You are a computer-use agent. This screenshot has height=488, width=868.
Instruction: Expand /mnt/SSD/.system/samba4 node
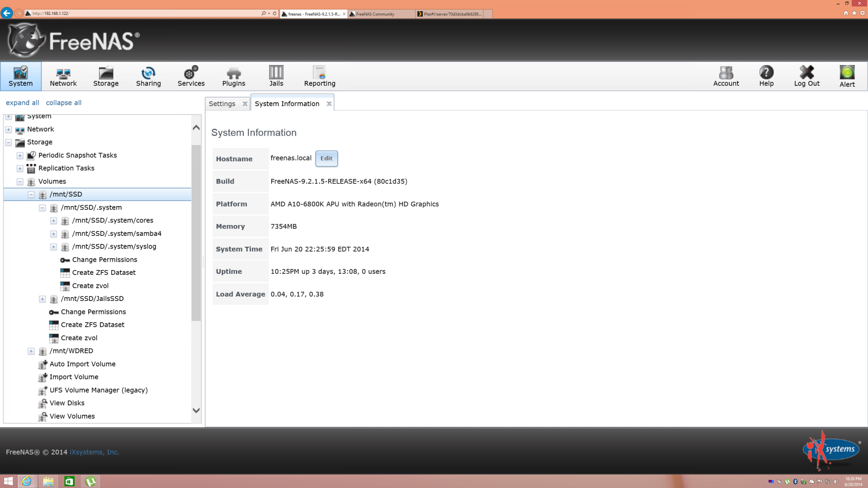54,234
